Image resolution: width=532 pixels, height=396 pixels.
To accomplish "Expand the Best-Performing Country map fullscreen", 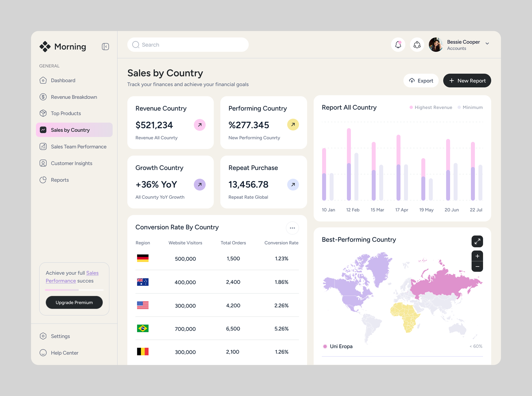I will [477, 241].
